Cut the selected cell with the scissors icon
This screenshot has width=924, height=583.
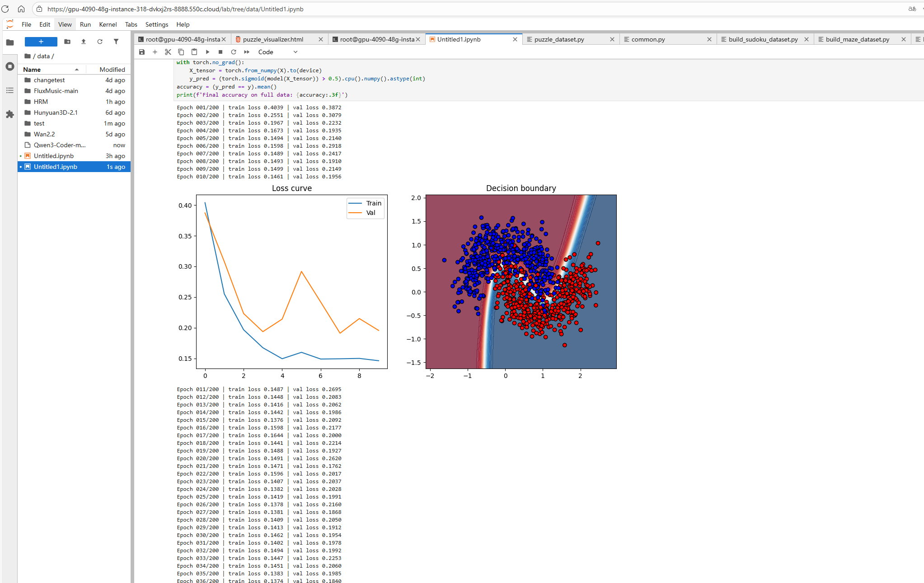coord(168,52)
